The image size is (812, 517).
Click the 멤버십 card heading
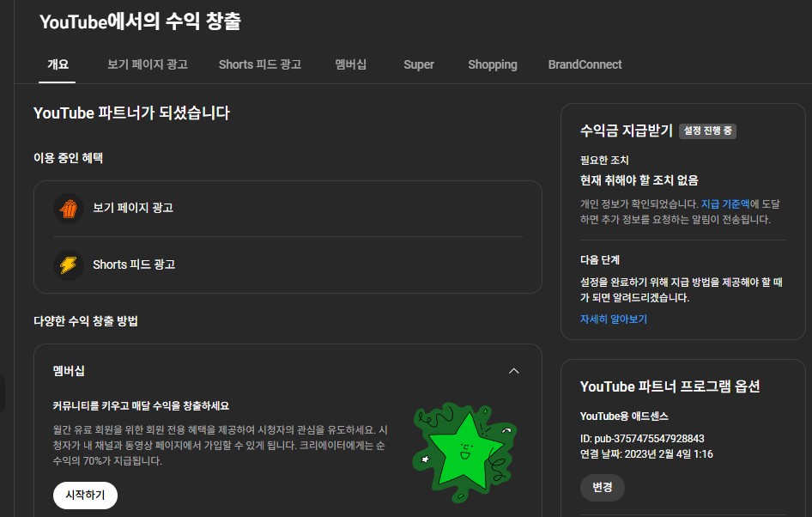tap(69, 371)
